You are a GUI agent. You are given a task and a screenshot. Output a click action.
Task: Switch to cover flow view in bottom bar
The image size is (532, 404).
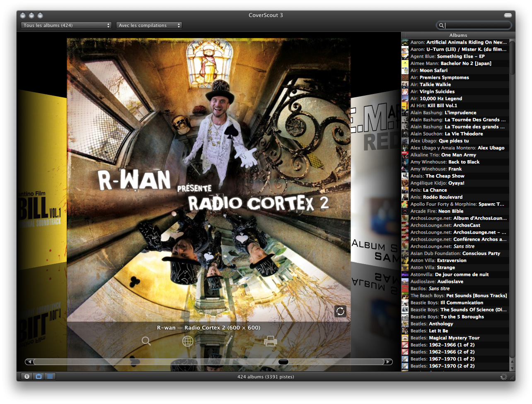(39, 376)
